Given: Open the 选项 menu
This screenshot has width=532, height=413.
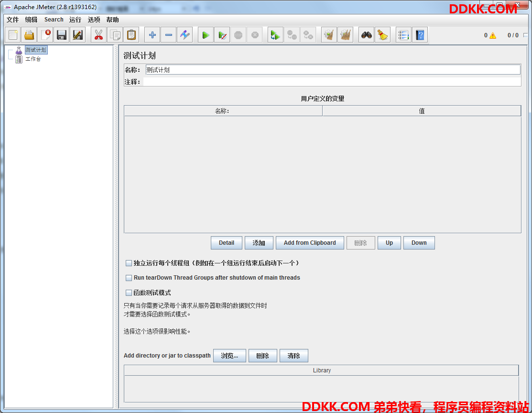Looking at the screenshot, I should click(x=94, y=20).
